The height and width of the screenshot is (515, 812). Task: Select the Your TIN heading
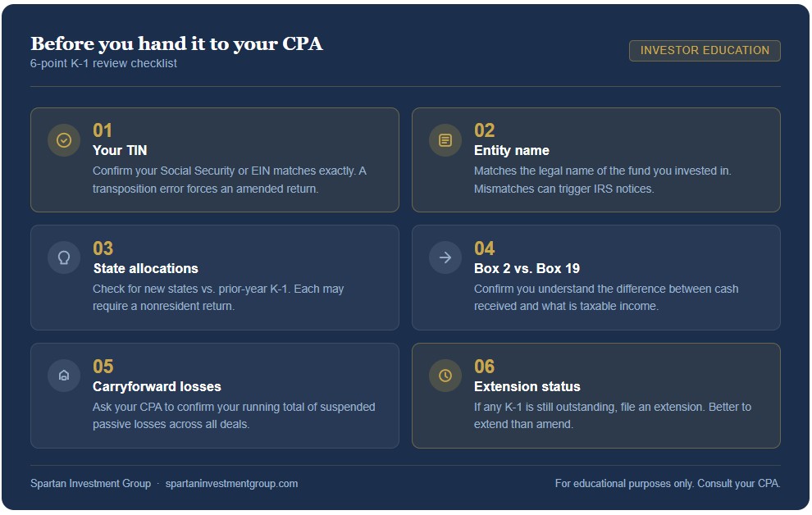click(120, 151)
